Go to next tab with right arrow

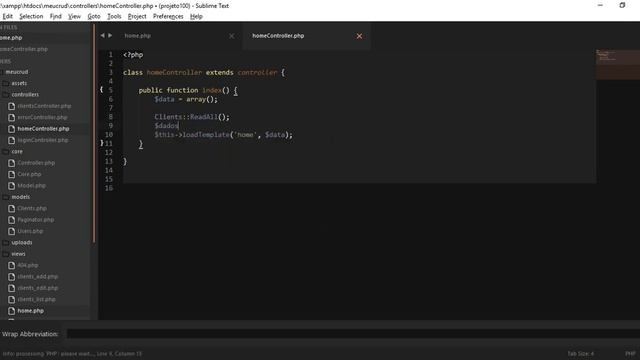click(x=110, y=36)
